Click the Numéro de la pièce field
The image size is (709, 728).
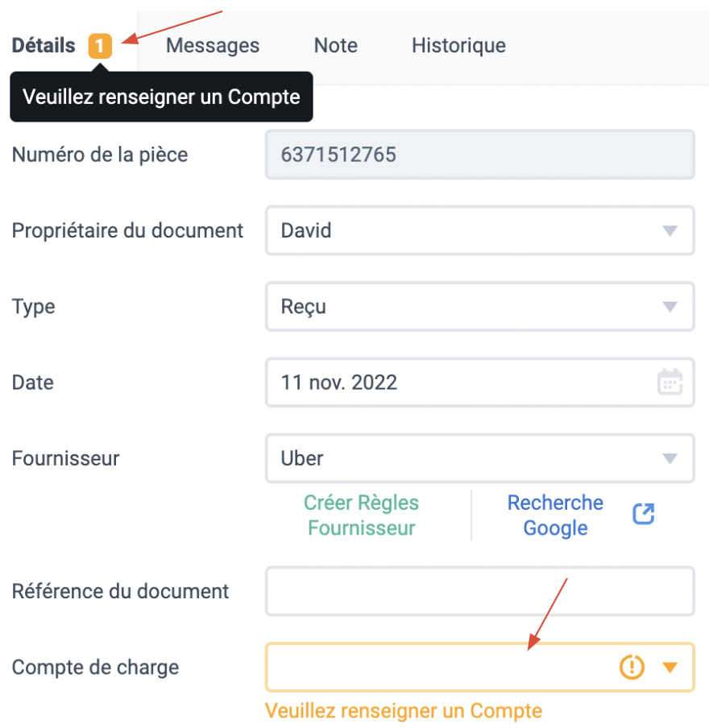pos(480,155)
